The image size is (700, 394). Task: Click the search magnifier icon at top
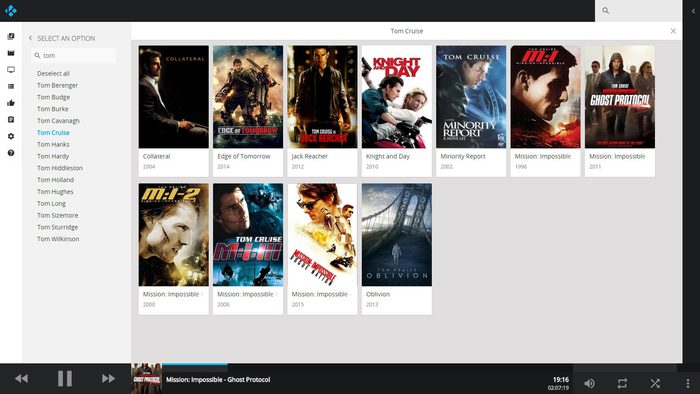605,11
